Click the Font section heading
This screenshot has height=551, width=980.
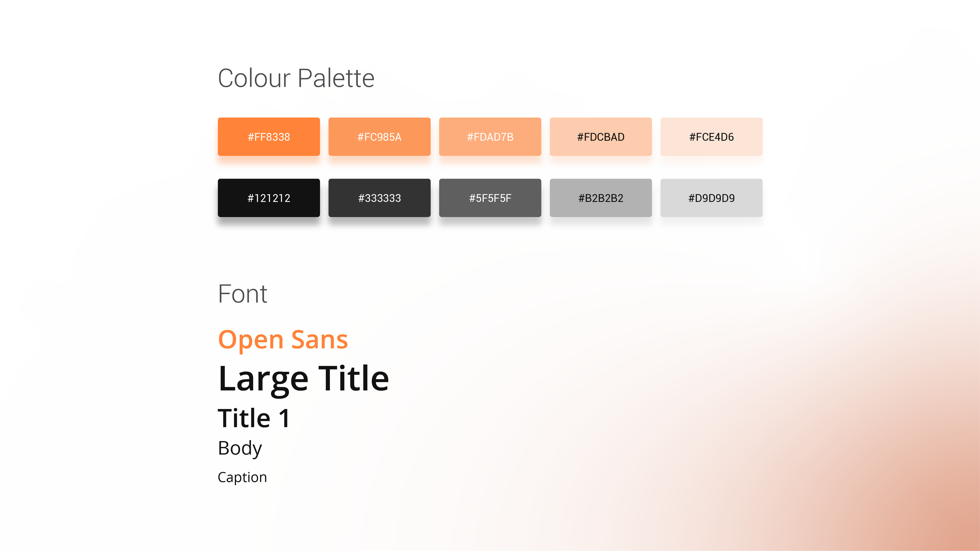coord(242,294)
